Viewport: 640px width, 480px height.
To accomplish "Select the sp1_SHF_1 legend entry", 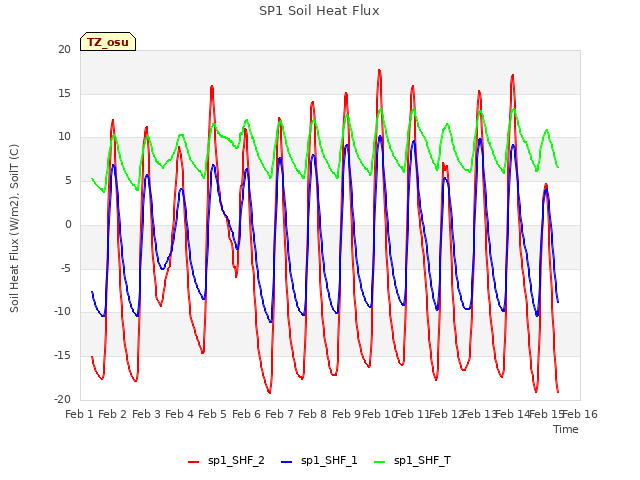I will [319, 461].
